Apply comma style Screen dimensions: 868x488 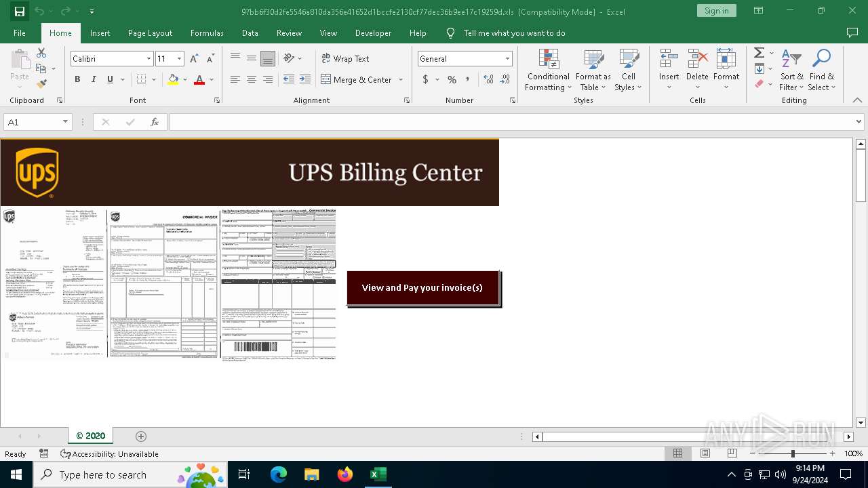(468, 79)
